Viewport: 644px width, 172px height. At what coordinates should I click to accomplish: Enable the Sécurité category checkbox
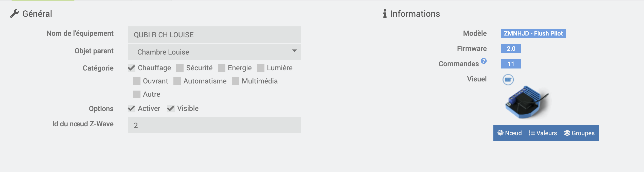coord(180,68)
